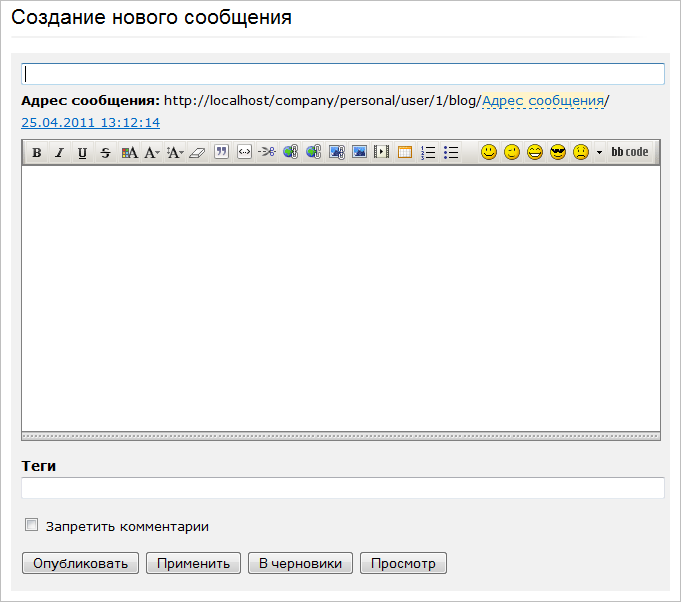Click the eraser remove-formatting icon

pos(196,153)
